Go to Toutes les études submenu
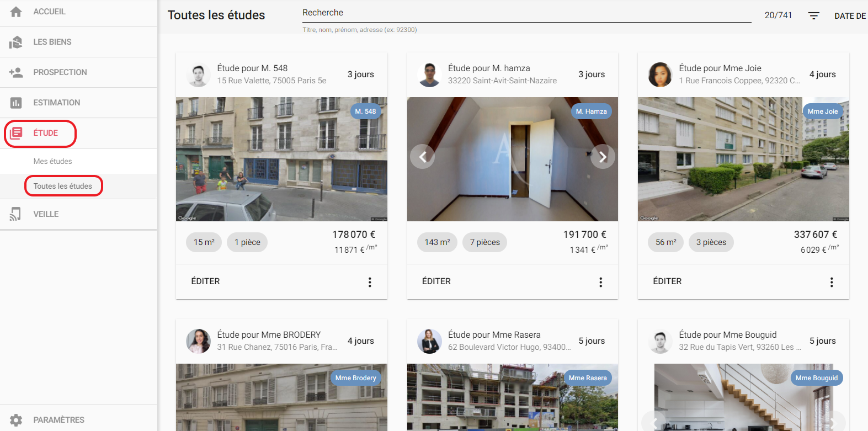868x431 pixels. point(78,186)
